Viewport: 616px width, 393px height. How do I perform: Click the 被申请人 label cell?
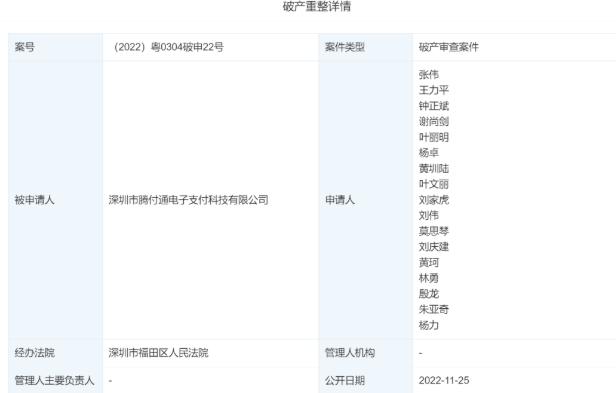pos(55,200)
